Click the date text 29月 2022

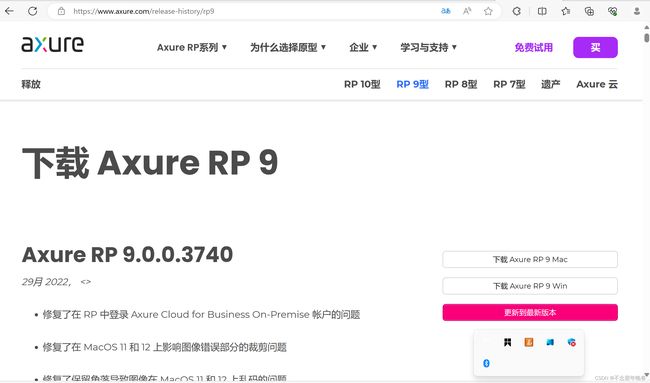[46, 282]
